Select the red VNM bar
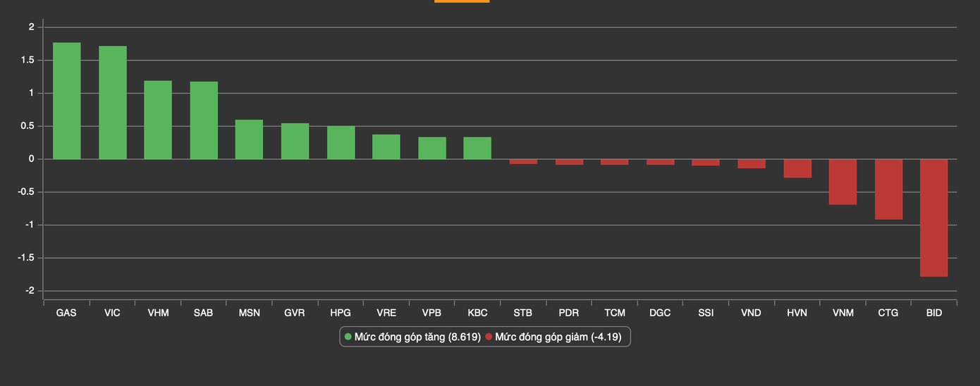The image size is (980, 386). (x=843, y=182)
